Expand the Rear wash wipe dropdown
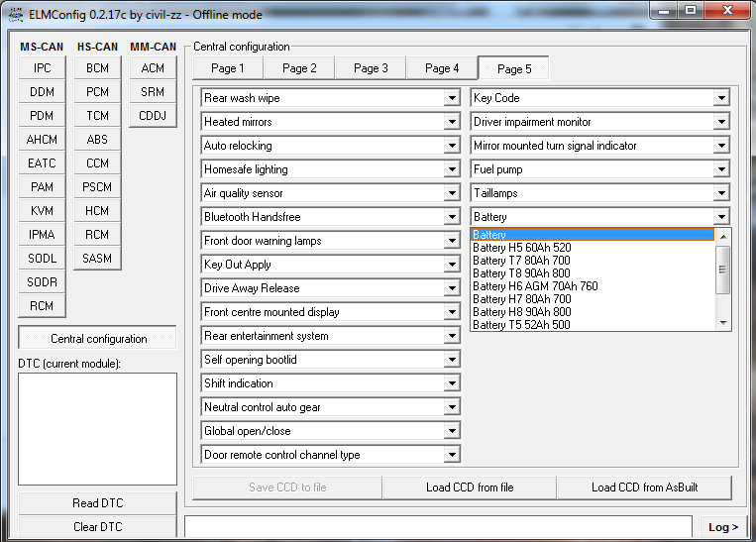Viewport: 756px width, 542px height. 452,98
